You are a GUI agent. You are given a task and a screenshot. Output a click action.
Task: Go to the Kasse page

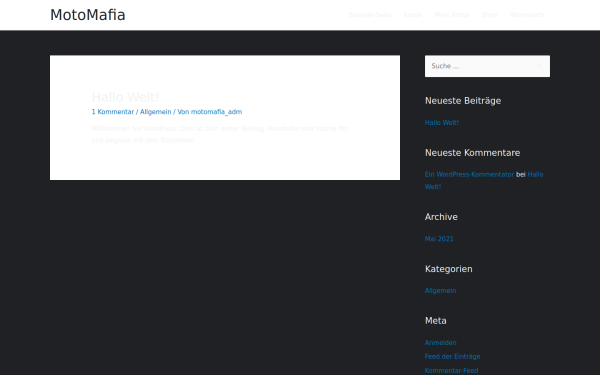tap(413, 15)
